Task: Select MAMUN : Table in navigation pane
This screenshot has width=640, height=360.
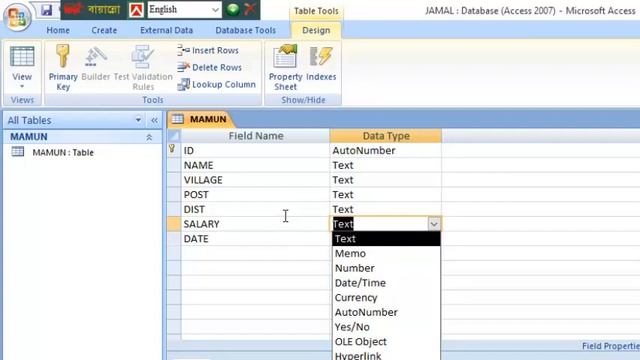Action: click(63, 152)
